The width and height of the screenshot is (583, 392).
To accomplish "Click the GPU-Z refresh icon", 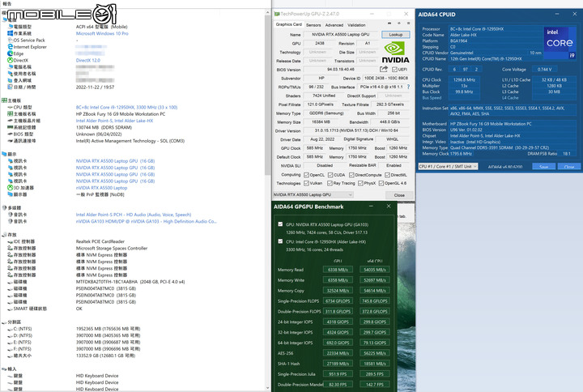I will pyautogui.click(x=399, y=23).
